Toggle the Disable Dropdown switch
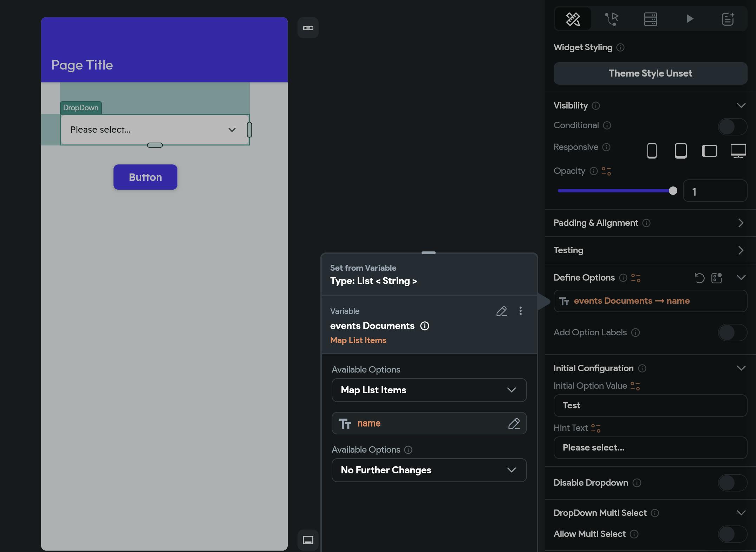Screen dimensions: 756x552 (x=732, y=483)
